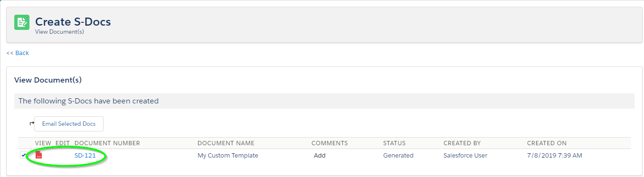Viewport: 644px width, 177px height.
Task: Go back using the << Back link
Action: [x=18, y=53]
